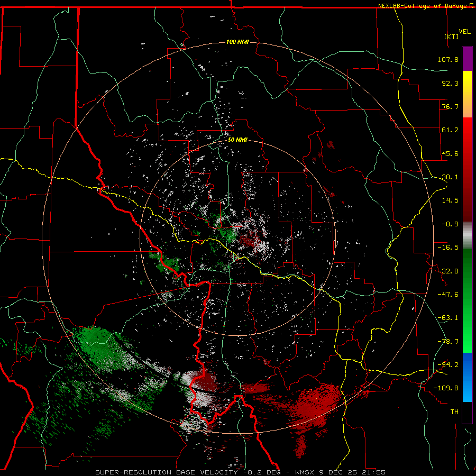Pick the green segment of the color bar
476x476 pixels.
(x=467, y=300)
